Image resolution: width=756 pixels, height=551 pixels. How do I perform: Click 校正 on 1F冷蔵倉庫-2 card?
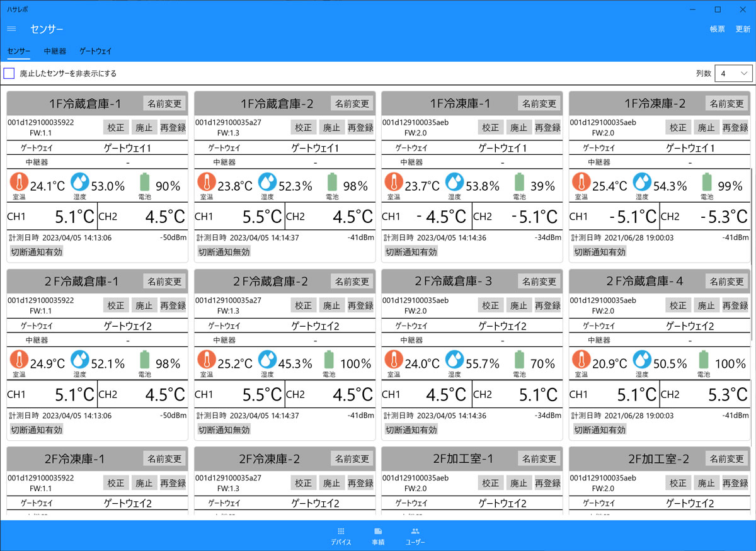pyautogui.click(x=304, y=127)
